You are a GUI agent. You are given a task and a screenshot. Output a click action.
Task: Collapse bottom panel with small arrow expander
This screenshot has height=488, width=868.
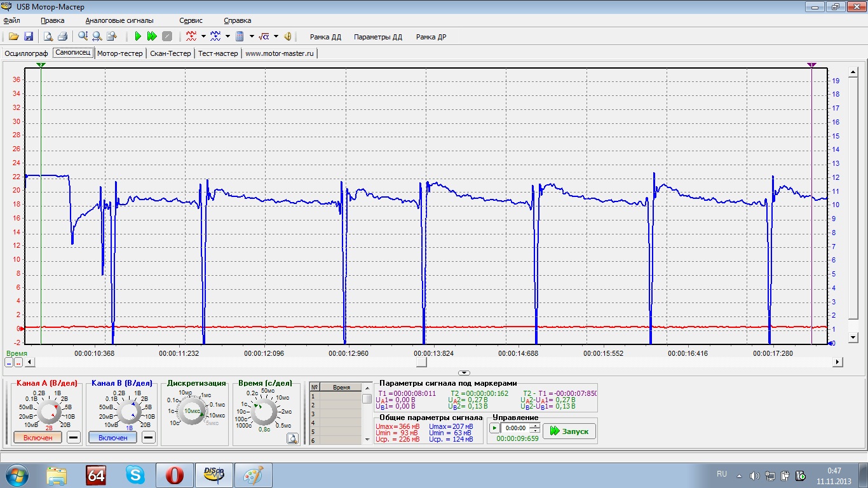tap(464, 373)
